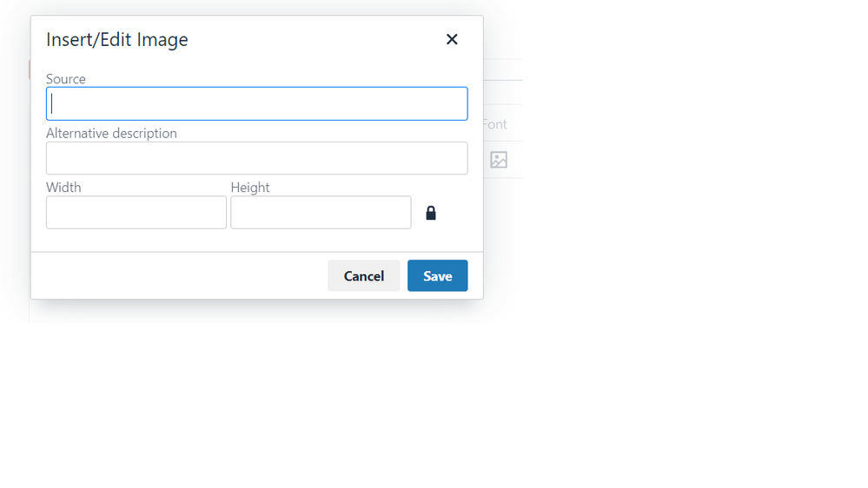Click the Insert/Edit Image dialog title
Viewport: 868px width, 488px height.
point(116,40)
